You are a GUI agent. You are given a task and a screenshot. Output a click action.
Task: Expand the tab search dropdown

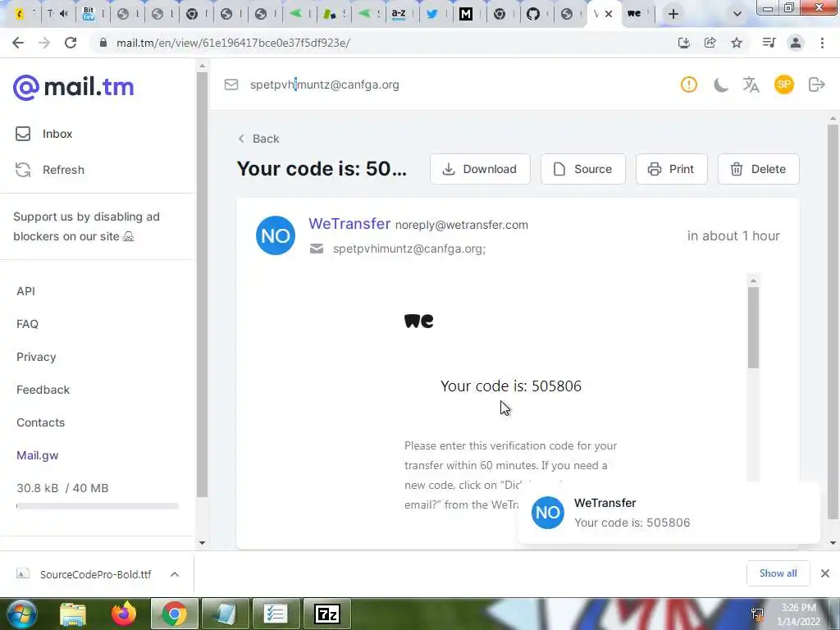click(x=737, y=15)
